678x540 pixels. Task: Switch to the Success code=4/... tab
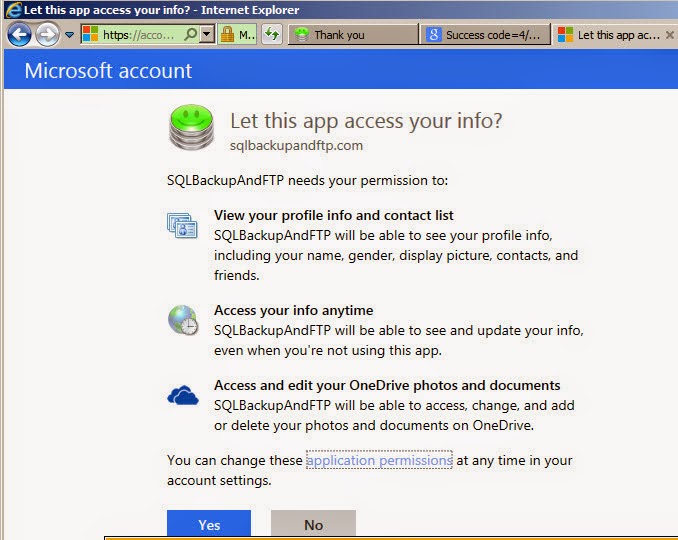coord(485,35)
